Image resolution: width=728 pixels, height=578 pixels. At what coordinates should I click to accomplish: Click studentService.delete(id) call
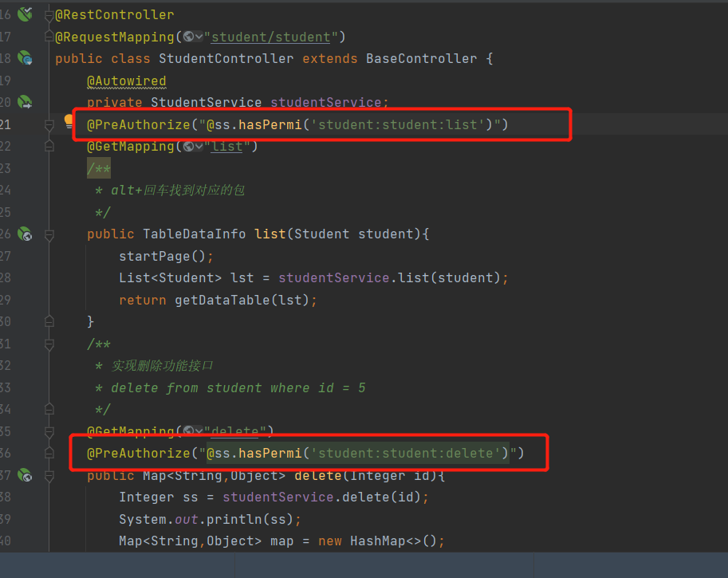(321, 497)
